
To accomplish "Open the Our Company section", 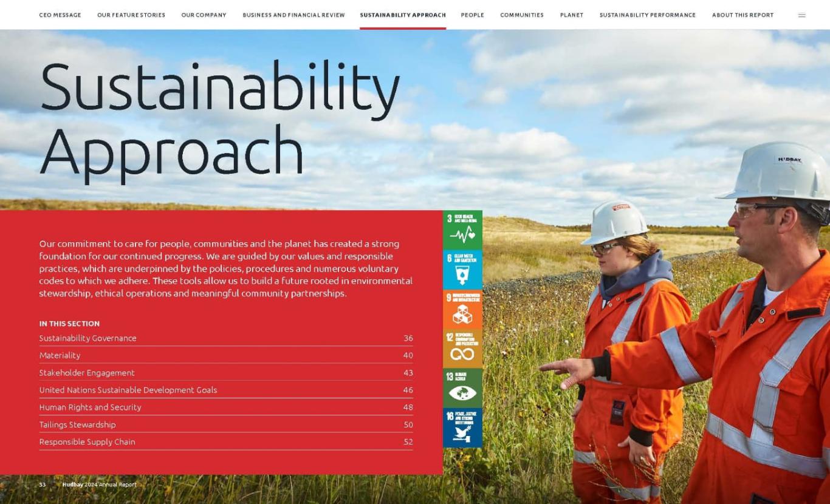I will point(204,15).
